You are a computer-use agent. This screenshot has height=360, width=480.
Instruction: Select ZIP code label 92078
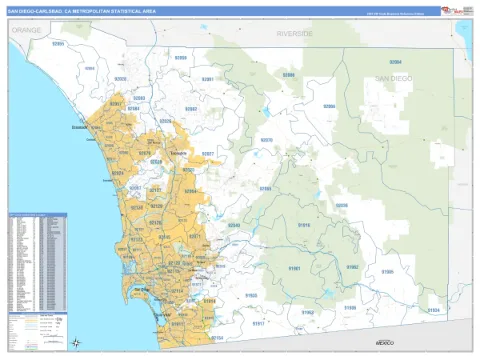coord(145,153)
